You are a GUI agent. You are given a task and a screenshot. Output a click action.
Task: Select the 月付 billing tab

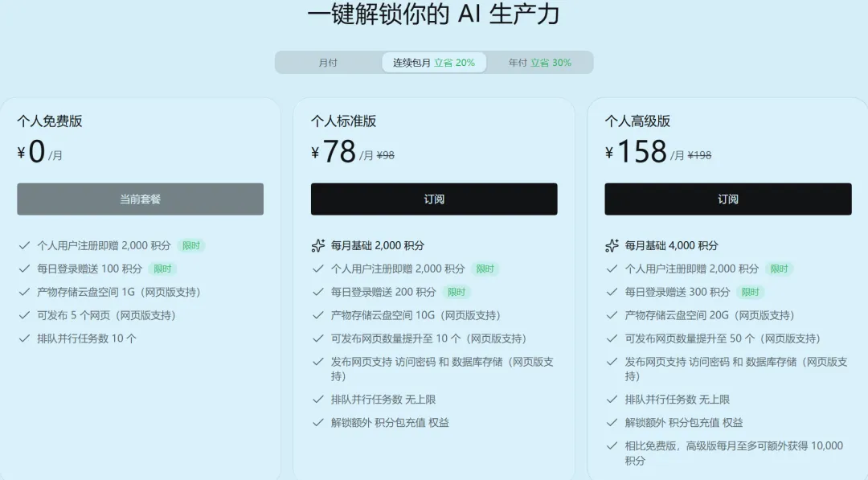point(328,63)
